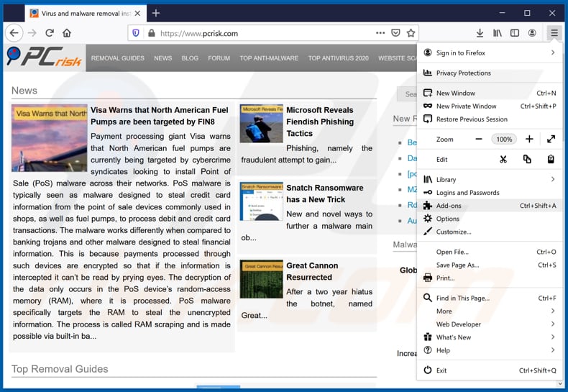Screen dimensions: 568x392
Task: Close the hamburger menu button
Action: coord(554,33)
